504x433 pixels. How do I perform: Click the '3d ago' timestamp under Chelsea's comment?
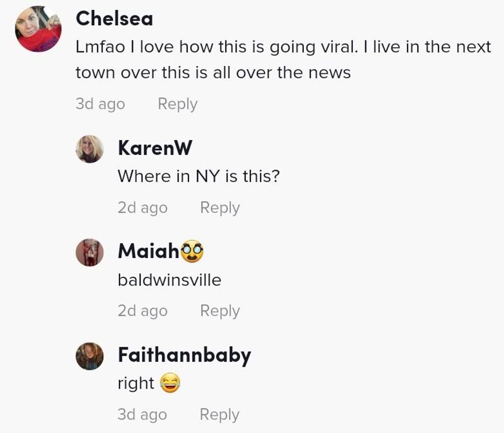tap(100, 104)
